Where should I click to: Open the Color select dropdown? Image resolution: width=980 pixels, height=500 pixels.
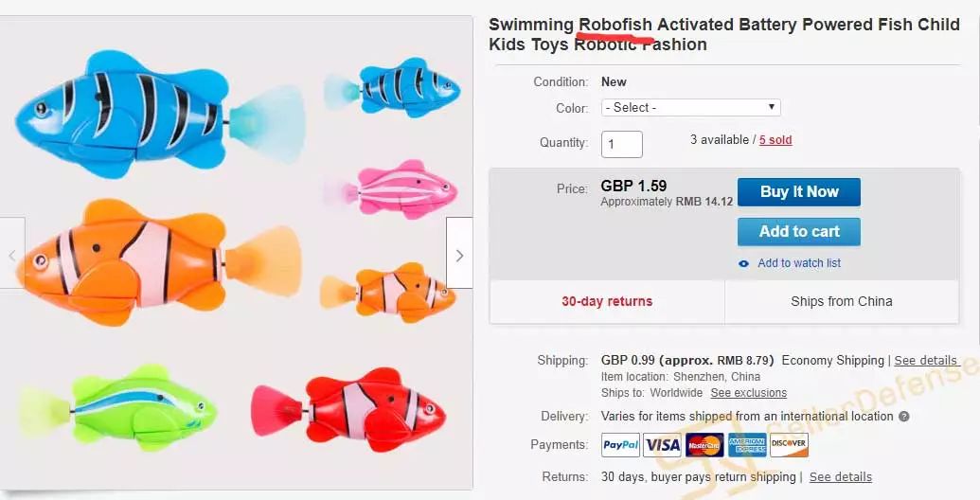click(690, 108)
